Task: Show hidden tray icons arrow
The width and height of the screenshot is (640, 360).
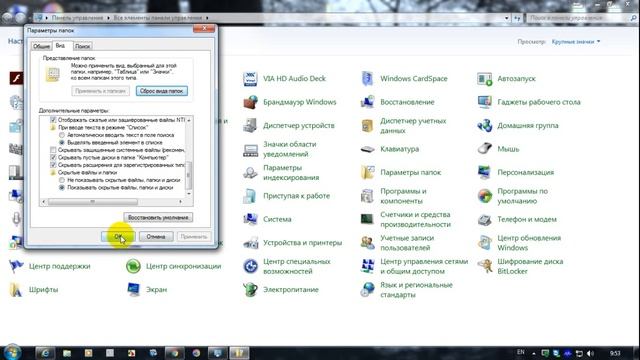Action: [x=533, y=353]
